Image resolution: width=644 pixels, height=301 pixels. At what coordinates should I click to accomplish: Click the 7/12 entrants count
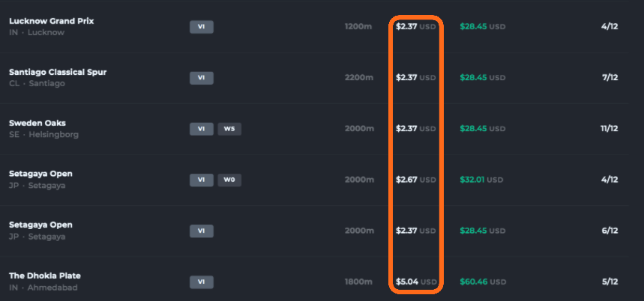click(x=610, y=78)
